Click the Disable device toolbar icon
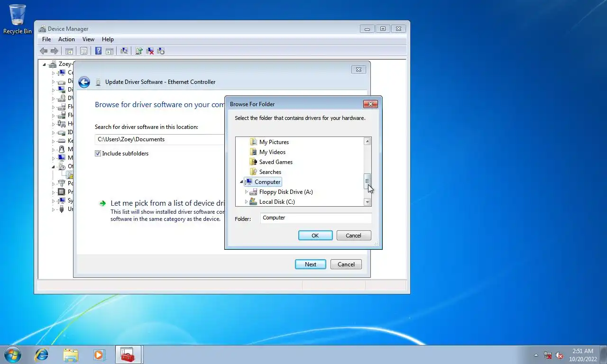Image resolution: width=607 pixels, height=364 pixels. click(161, 51)
